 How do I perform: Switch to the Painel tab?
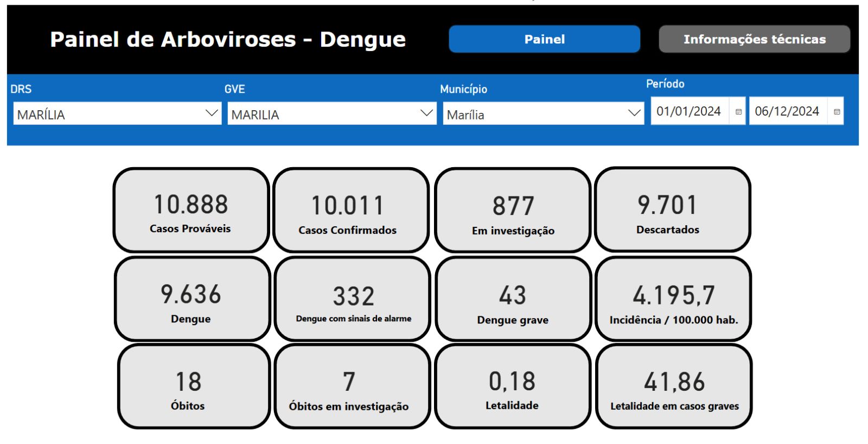(544, 39)
